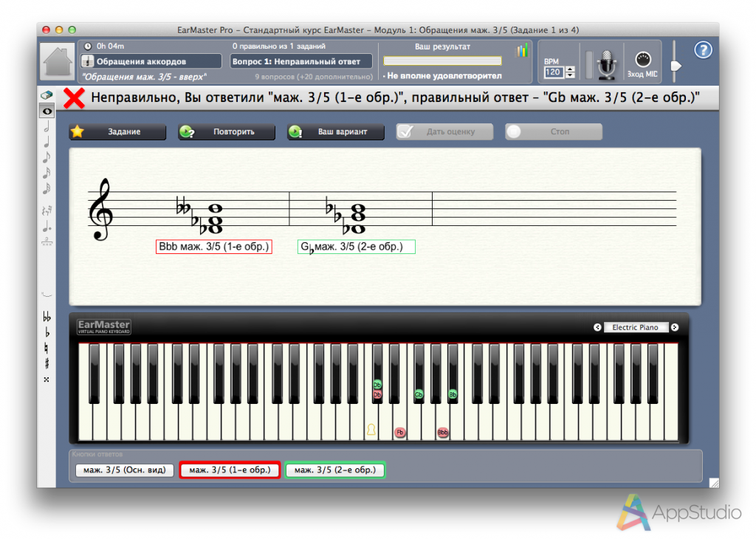Choose the double-sharp accidental
This screenshot has width=756, height=539.
click(x=47, y=380)
